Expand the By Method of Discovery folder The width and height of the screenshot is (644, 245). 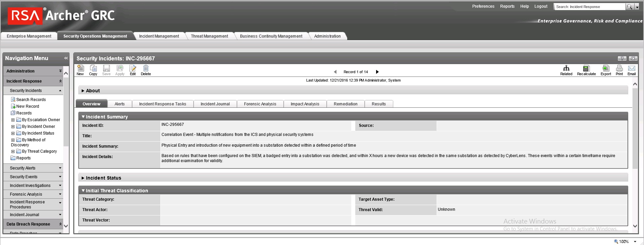point(13,140)
